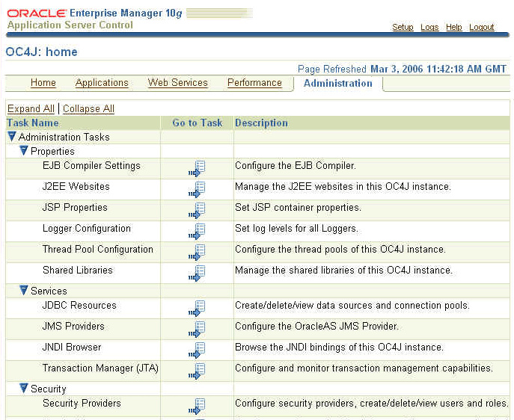Image resolution: width=514 pixels, height=420 pixels.
Task: Click the Properties group label
Action: (52, 151)
